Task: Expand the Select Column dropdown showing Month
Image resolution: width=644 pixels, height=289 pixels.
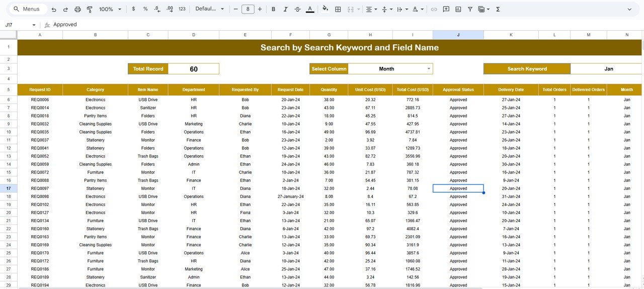Action: [429, 69]
